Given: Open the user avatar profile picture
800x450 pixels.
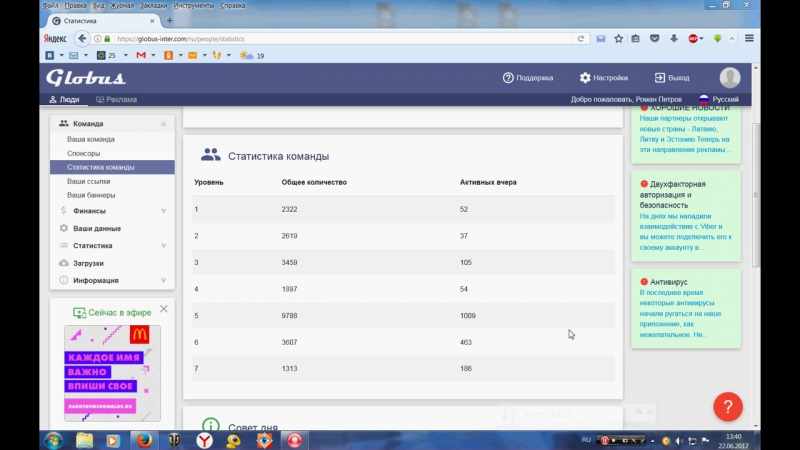Looking at the screenshot, I should tap(730, 78).
